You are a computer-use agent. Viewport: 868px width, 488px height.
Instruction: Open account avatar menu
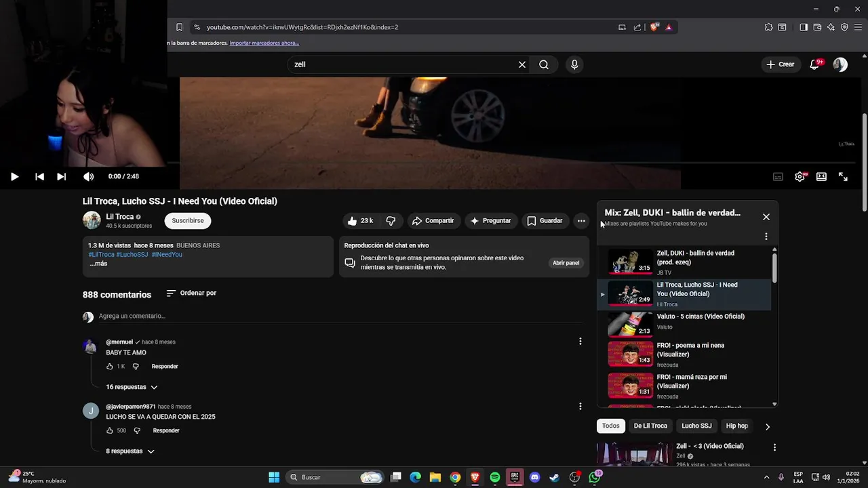[840, 64]
